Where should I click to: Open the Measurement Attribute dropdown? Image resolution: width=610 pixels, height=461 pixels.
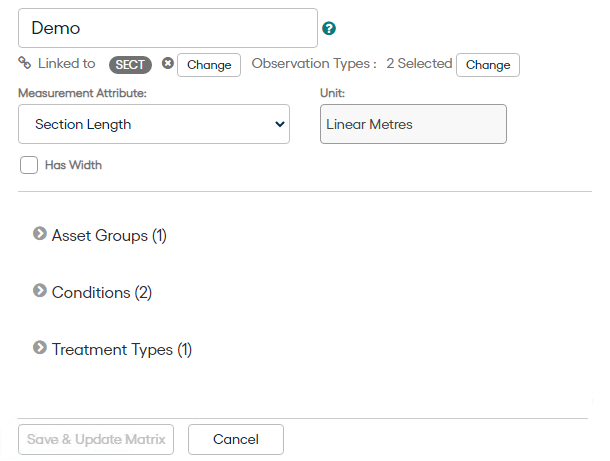point(154,124)
